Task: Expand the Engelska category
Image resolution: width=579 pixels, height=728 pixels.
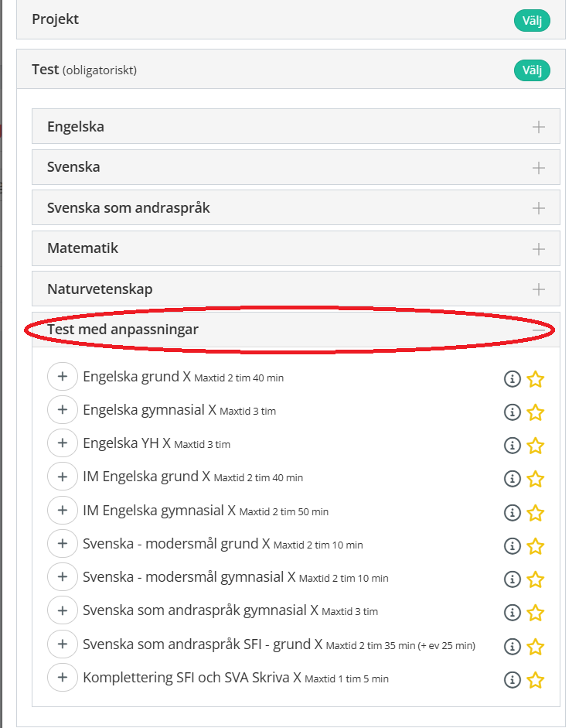Action: coord(539,127)
